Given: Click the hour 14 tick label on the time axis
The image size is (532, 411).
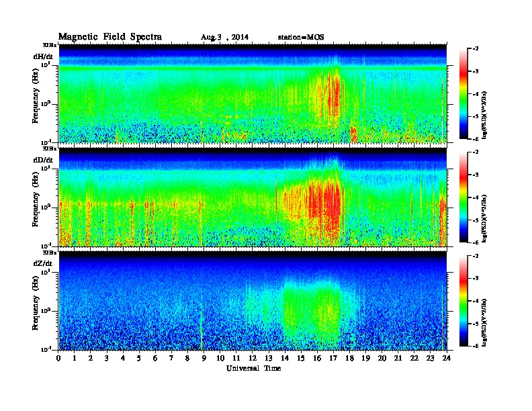Looking at the screenshot, I should (285, 358).
